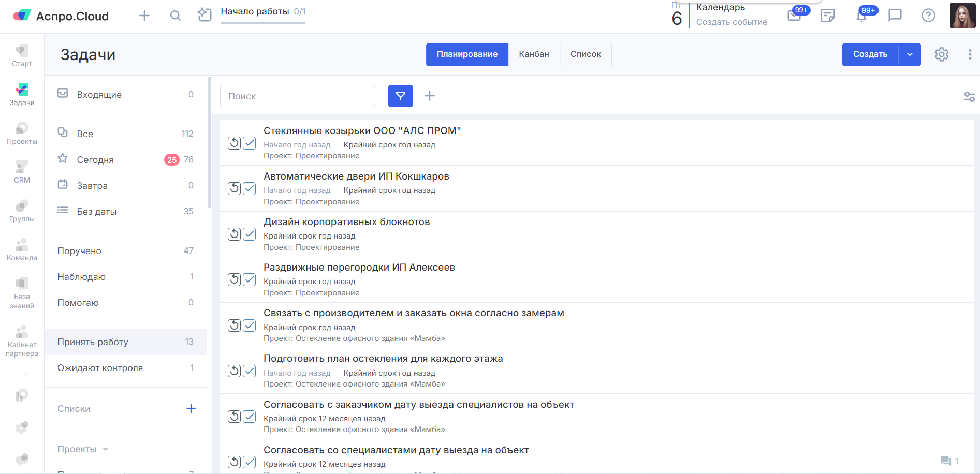Tick the checkbox for Раздвижные перегородки task
The height and width of the screenshot is (474, 980).
coord(250,279)
